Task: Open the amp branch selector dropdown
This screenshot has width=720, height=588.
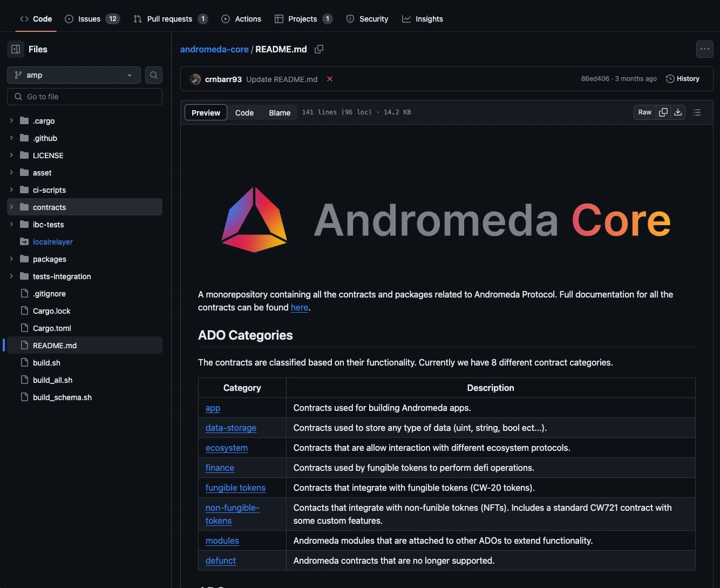Action: coord(74,75)
